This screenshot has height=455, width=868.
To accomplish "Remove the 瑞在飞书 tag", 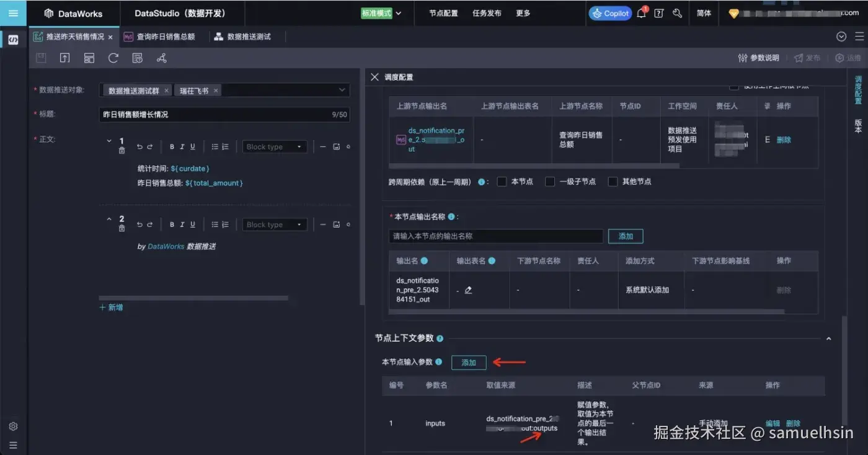I will click(216, 91).
